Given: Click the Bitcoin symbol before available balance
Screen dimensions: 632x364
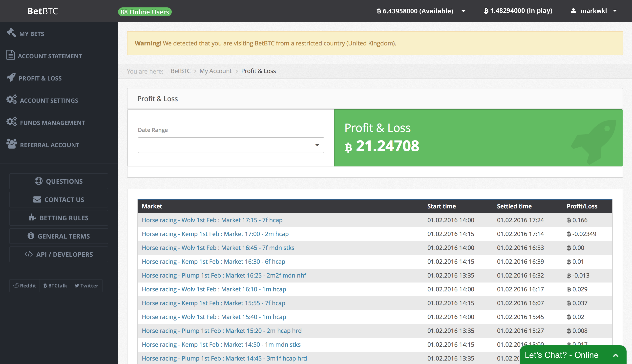Looking at the screenshot, I should point(379,11).
